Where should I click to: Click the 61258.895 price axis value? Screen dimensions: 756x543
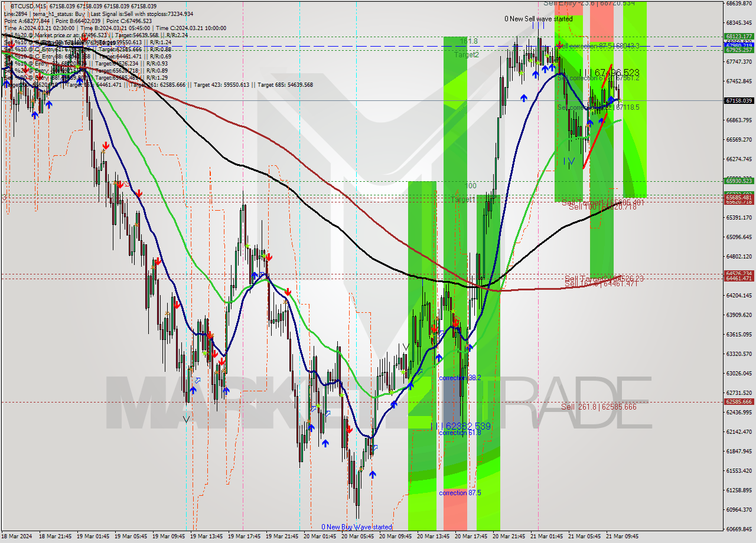pyautogui.click(x=739, y=490)
